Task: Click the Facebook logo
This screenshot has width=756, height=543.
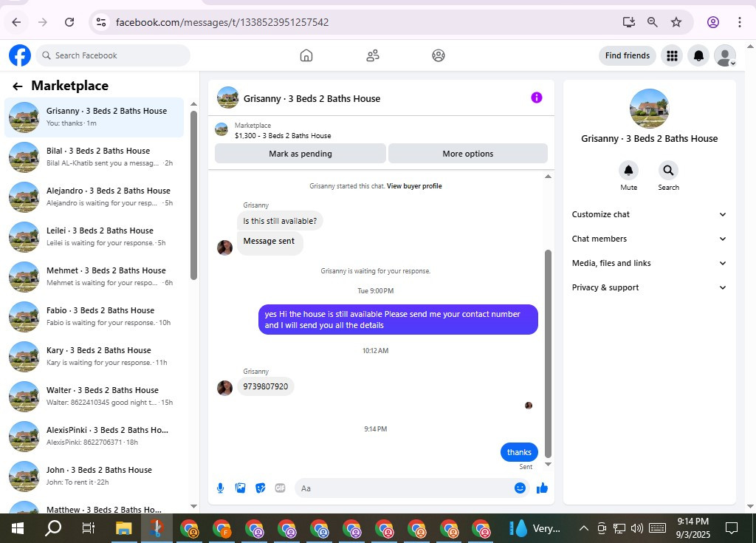Action: click(20, 55)
